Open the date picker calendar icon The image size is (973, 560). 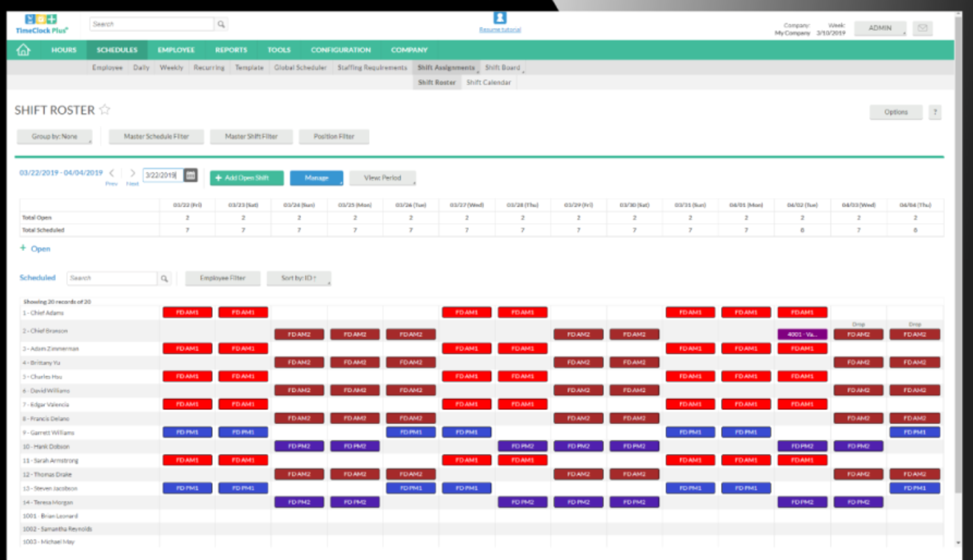click(190, 175)
